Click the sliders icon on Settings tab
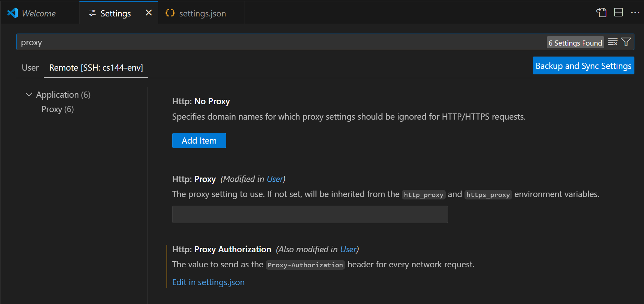 tap(92, 13)
